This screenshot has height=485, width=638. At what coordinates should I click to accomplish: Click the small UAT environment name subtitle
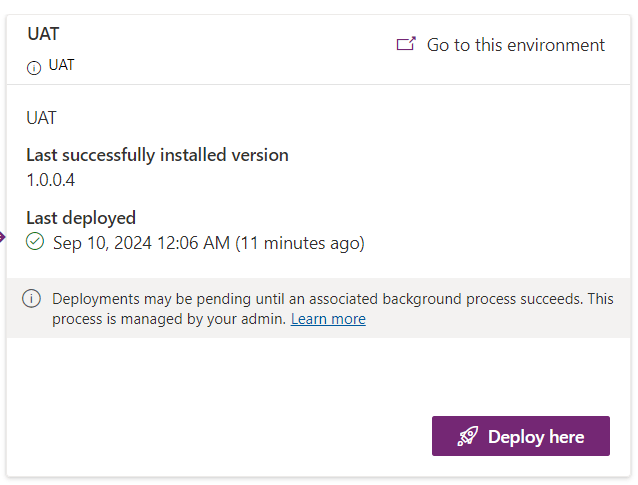61,66
